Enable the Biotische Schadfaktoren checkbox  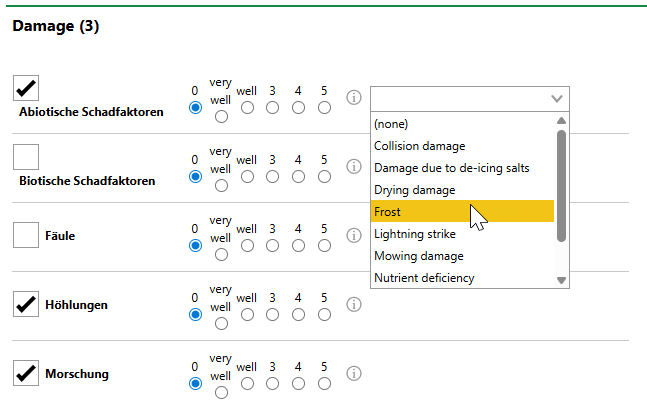26,157
